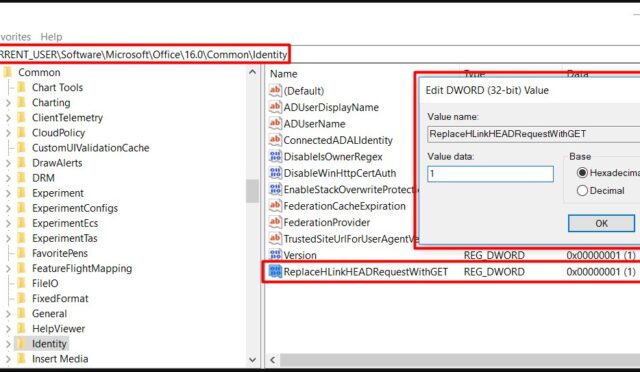Screen dimensions: 640x372
Task: Select the ExperimentConfigs tree item
Action: (x=75, y=208)
